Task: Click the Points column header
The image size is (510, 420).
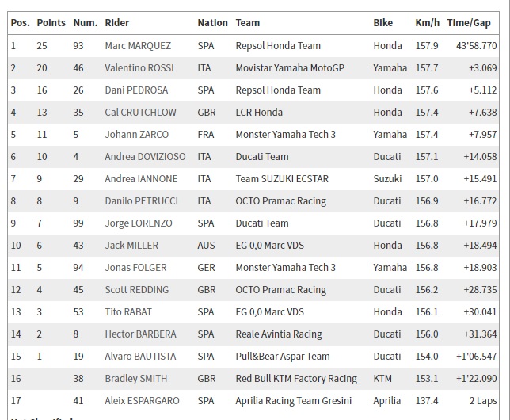Action: coord(51,23)
